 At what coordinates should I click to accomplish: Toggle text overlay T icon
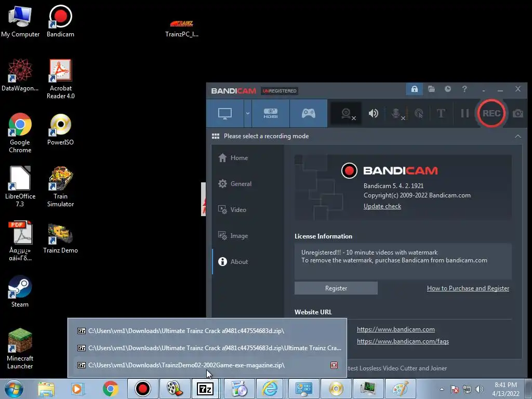point(441,113)
